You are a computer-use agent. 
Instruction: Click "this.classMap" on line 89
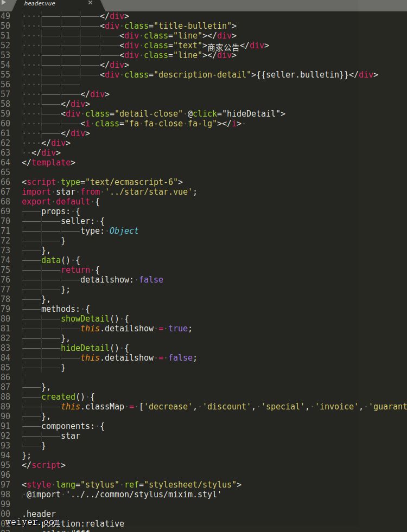(93, 407)
